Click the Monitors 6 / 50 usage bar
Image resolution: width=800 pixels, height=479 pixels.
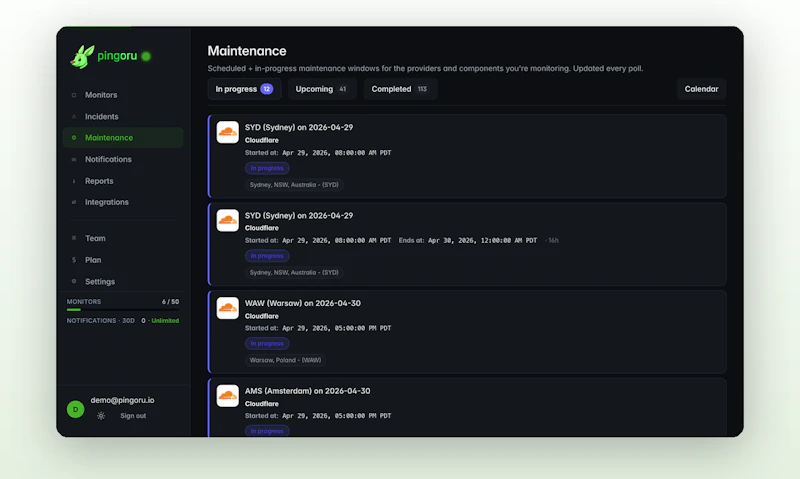[122, 309]
